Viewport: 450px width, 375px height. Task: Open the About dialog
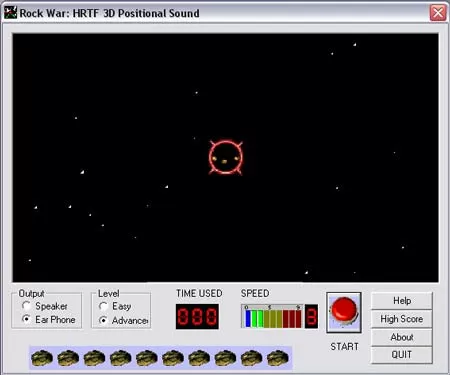coord(402,337)
